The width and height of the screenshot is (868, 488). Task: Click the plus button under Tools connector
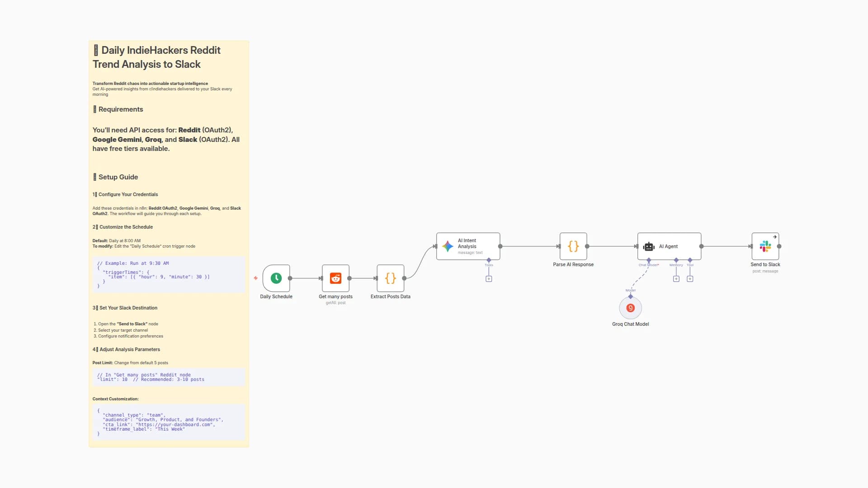[x=489, y=279]
